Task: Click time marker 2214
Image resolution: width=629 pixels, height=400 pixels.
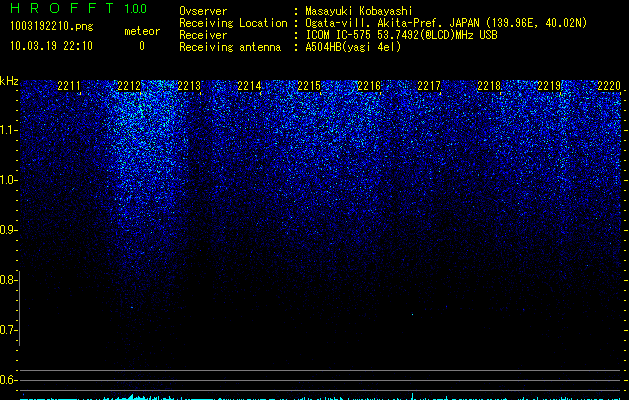Action: pos(249,86)
